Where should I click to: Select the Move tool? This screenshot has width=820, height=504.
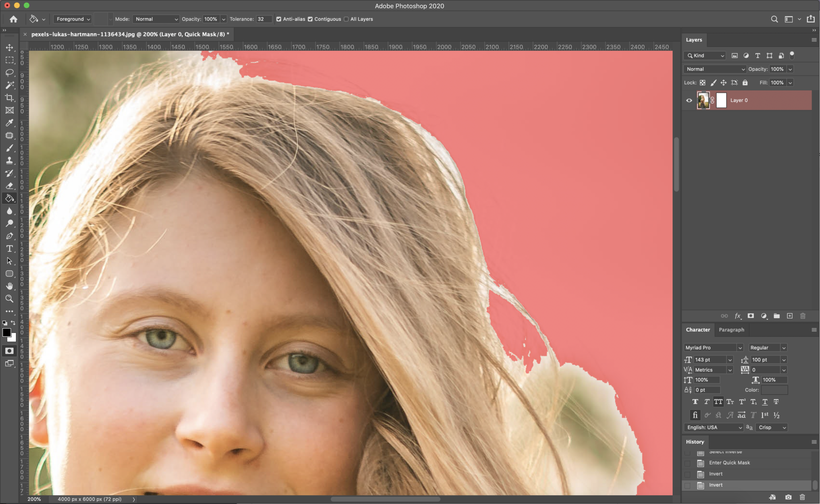click(x=9, y=47)
